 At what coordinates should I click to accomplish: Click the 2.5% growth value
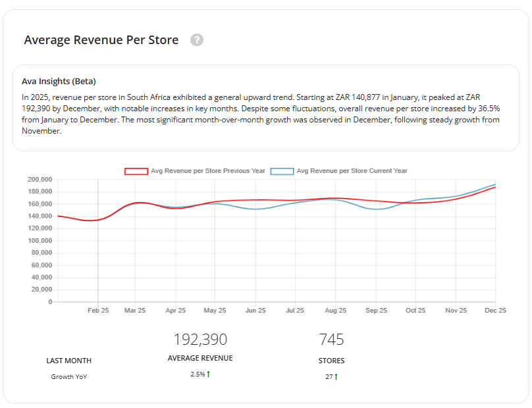pos(197,374)
